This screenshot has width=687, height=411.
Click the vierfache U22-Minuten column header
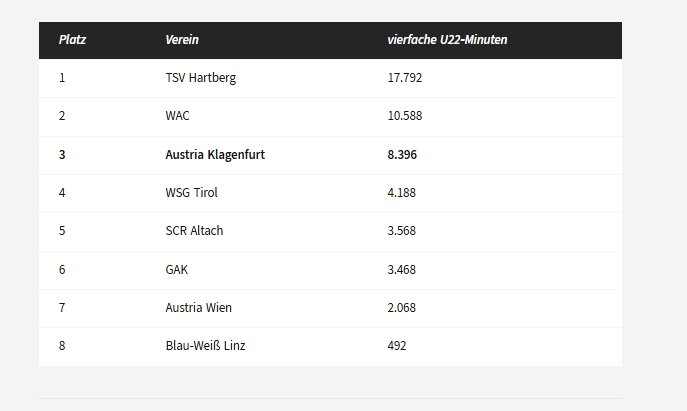447,40
